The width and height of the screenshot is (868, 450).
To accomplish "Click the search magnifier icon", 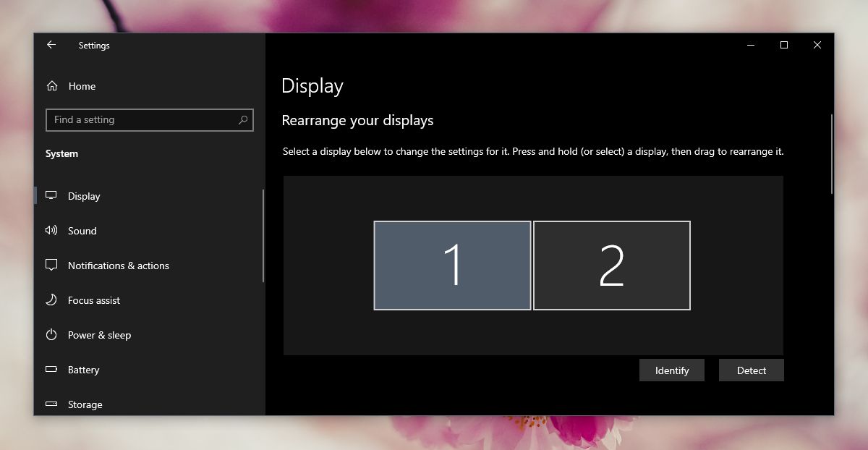I will pyautogui.click(x=243, y=120).
